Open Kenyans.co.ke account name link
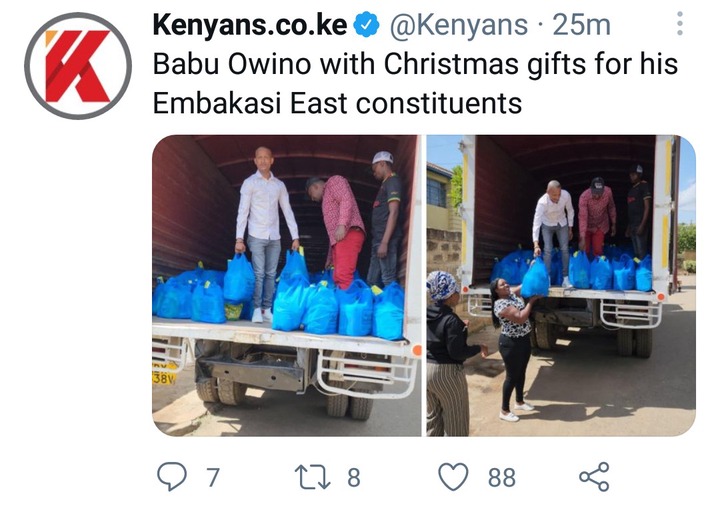Viewport: 720px width, 508px height. (250, 25)
